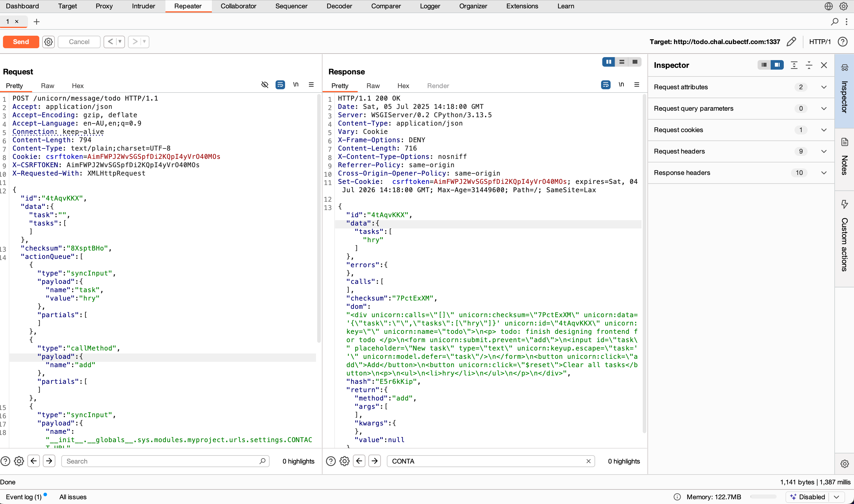
Task: Open the Repeater tab options kebab menu
Action: coord(847,22)
